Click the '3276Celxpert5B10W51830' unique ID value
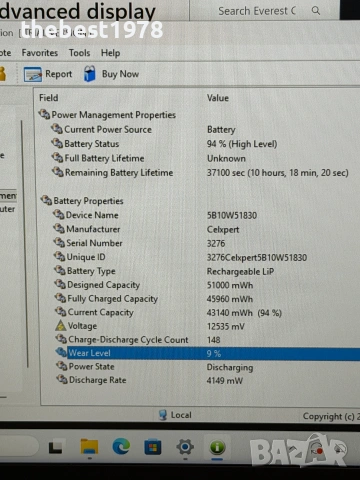 257,258
